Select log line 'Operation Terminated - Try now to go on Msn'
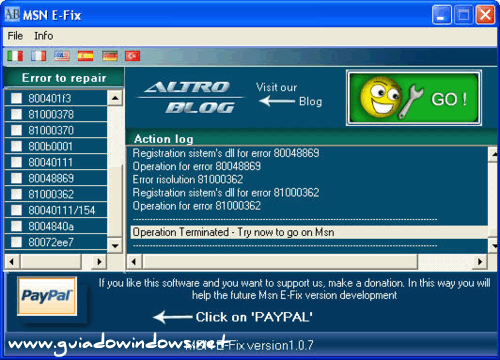The width and height of the screenshot is (500, 360). pyautogui.click(x=309, y=232)
